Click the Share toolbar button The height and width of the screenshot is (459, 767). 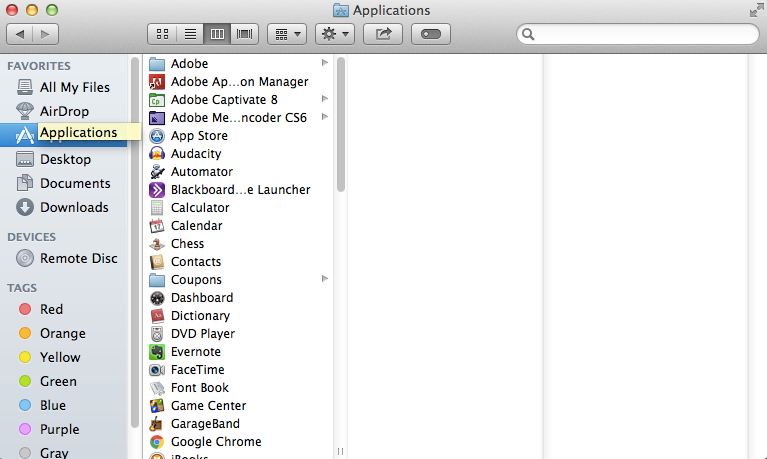pyautogui.click(x=383, y=34)
